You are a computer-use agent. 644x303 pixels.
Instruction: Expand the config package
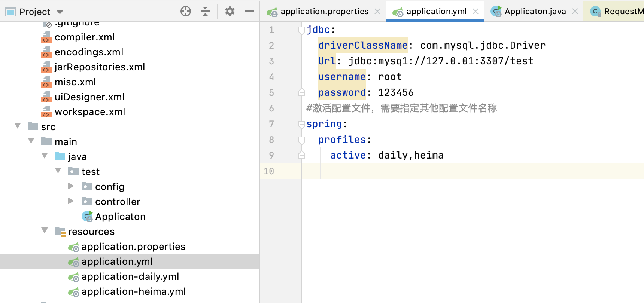(x=71, y=186)
